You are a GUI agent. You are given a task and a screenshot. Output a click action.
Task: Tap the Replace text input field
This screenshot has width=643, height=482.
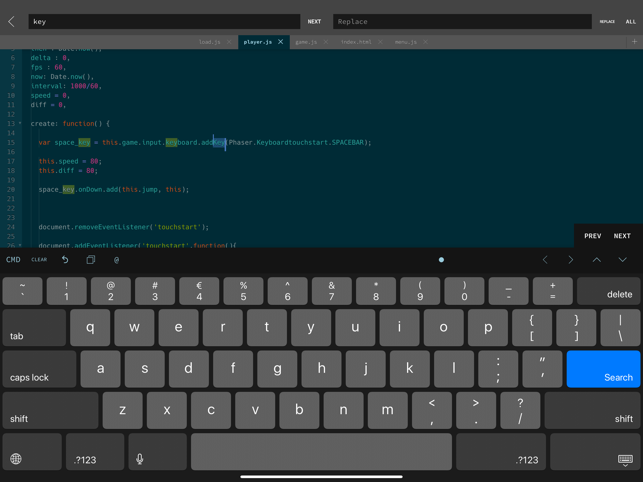click(462, 21)
